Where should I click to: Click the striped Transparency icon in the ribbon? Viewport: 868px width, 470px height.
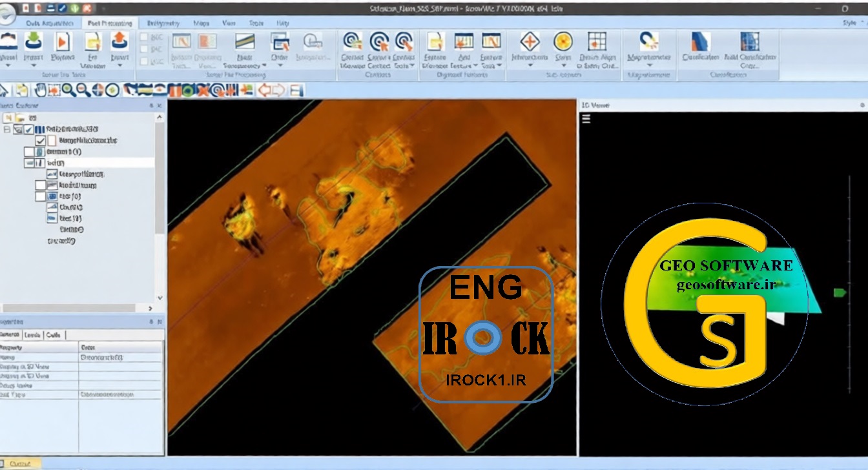(244, 41)
